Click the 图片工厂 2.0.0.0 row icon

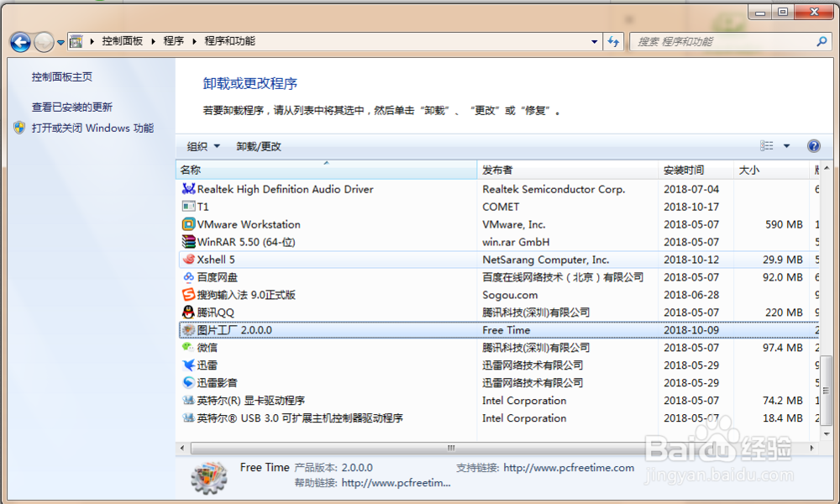pyautogui.click(x=188, y=330)
